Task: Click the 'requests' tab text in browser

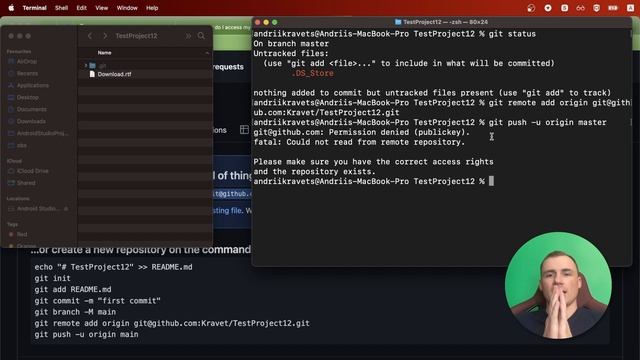Action: tap(229, 67)
